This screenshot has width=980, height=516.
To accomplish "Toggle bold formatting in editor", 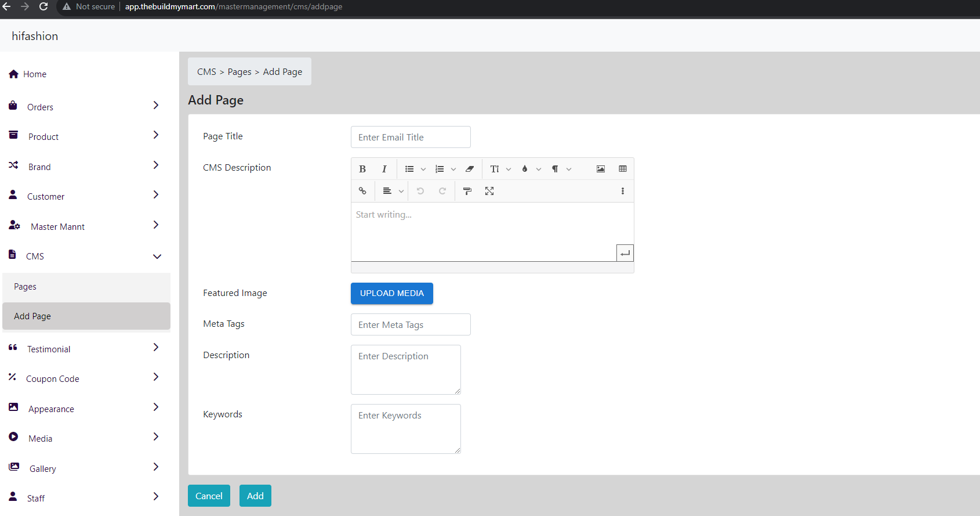I will tap(362, 169).
